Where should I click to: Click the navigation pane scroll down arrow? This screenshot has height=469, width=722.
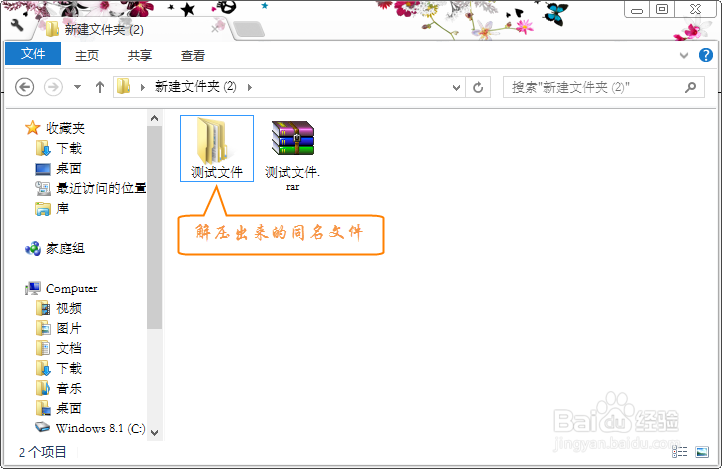[155, 433]
